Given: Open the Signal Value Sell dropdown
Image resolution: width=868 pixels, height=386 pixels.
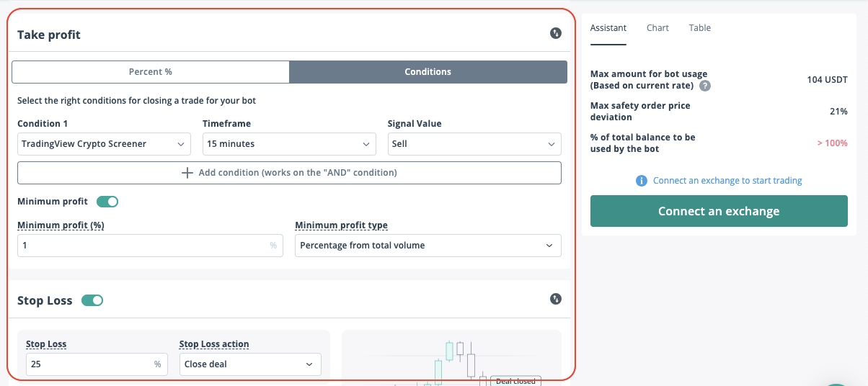Looking at the screenshot, I should click(474, 144).
